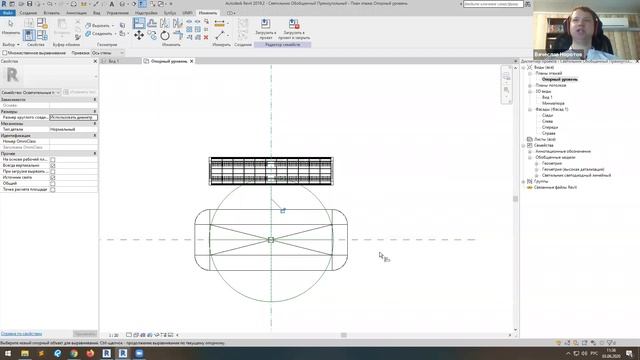Collapse the Views (all) tree node
640x360 pixels.
point(524,67)
